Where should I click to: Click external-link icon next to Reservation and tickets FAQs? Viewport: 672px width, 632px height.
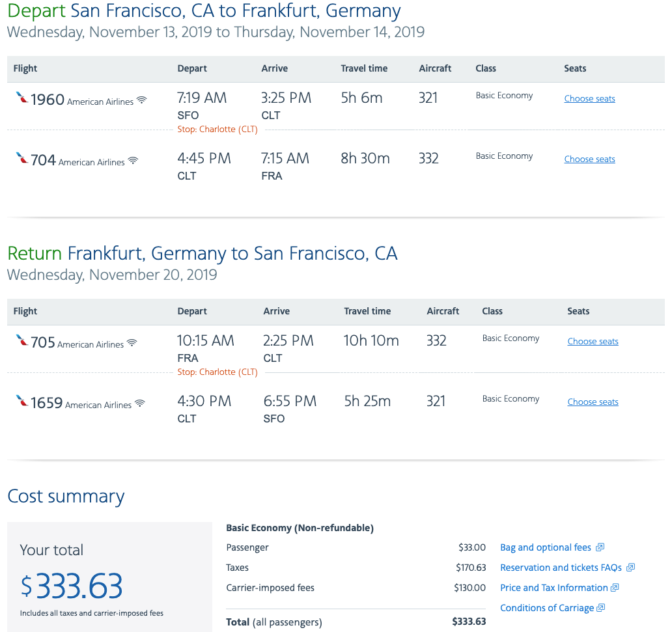(x=630, y=568)
